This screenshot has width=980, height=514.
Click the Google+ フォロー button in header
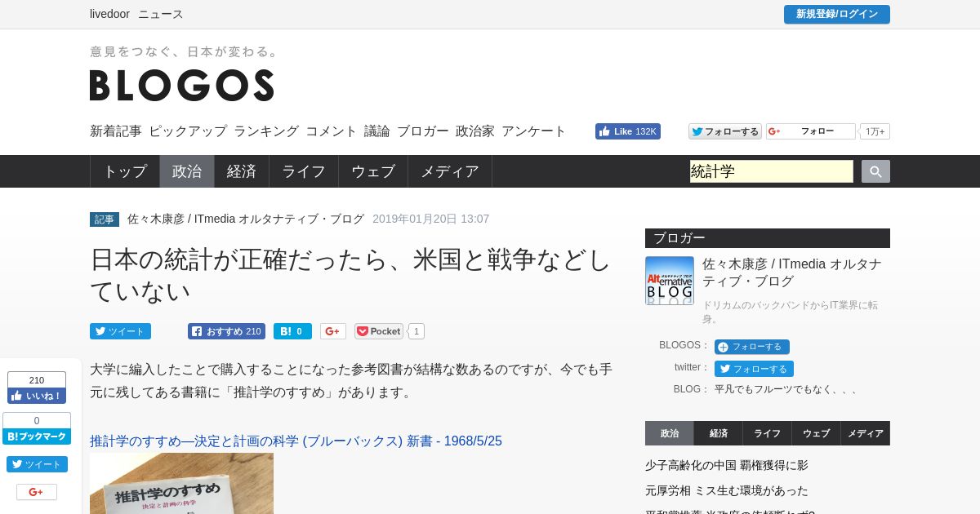pyautogui.click(x=811, y=131)
